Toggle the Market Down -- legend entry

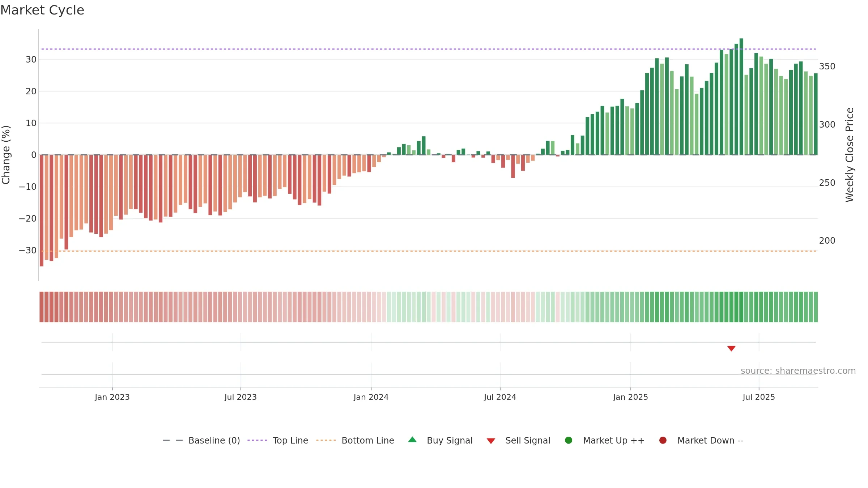coord(701,440)
